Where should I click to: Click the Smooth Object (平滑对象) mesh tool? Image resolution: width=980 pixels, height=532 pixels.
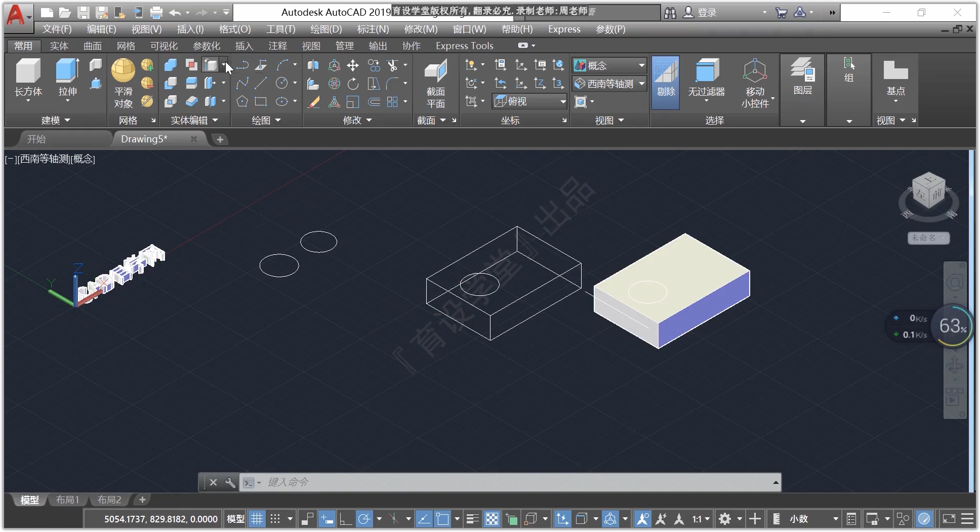click(x=123, y=83)
